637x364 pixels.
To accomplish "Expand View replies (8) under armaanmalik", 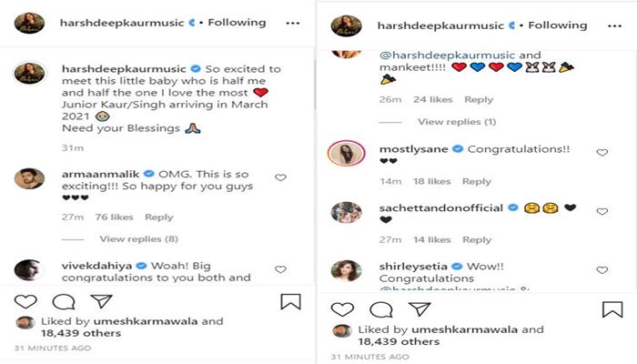I will click(139, 238).
